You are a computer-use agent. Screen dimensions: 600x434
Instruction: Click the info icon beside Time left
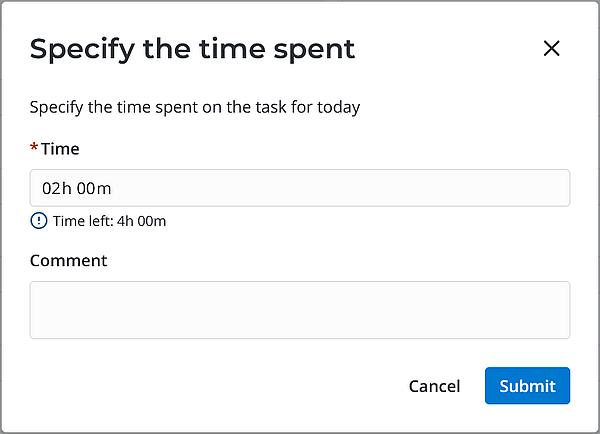(38, 221)
